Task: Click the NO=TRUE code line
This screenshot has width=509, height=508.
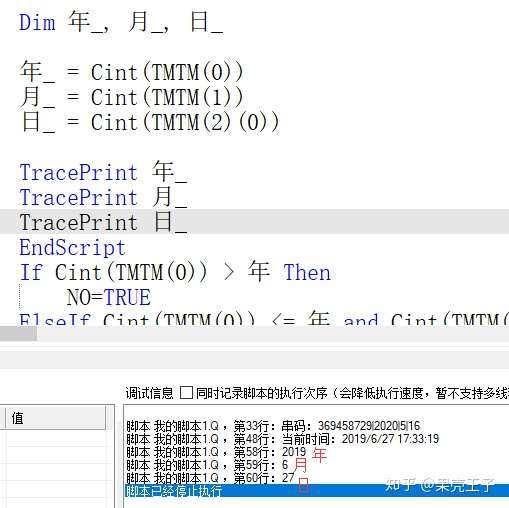Action: (x=109, y=297)
